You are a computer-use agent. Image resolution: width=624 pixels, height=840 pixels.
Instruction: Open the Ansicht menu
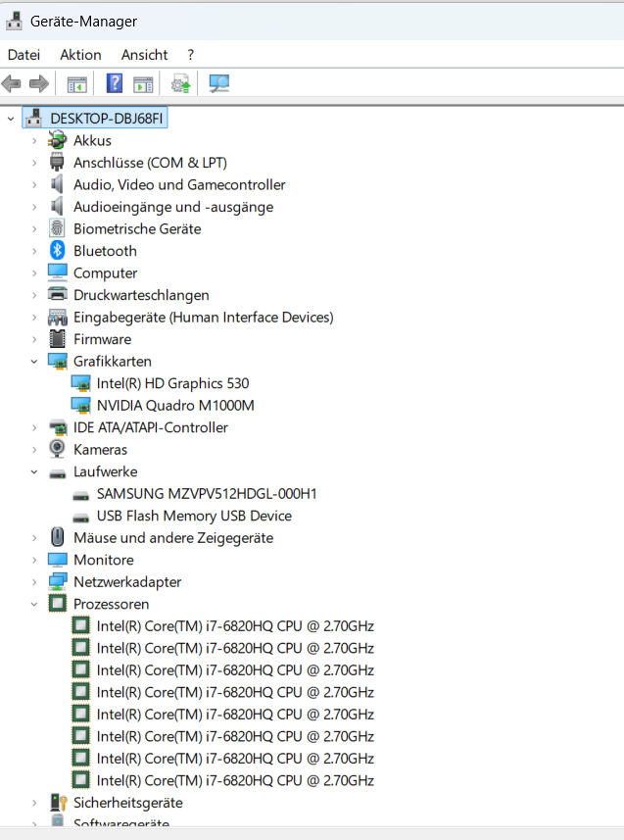[x=144, y=55]
